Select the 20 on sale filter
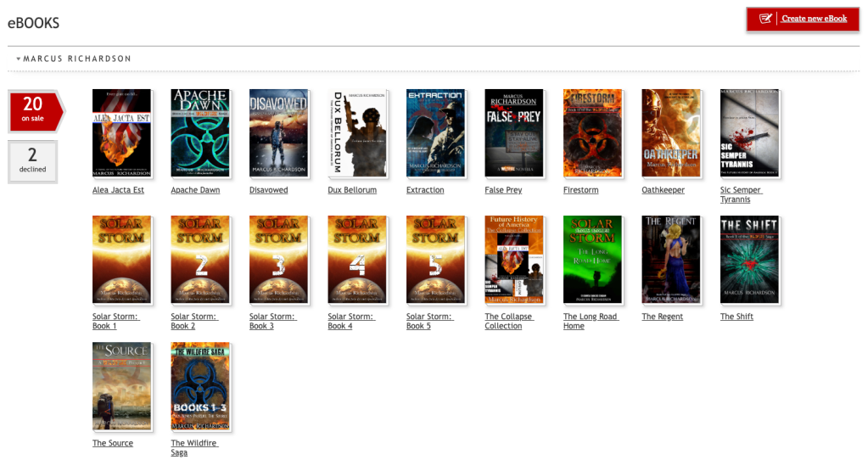Viewport: 868px width, 460px height. [x=33, y=110]
